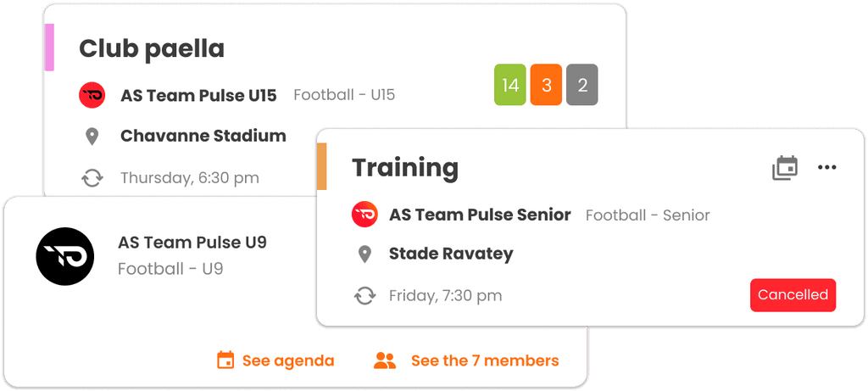The width and height of the screenshot is (868, 391).
Task: Click the red Cancelled badge
Action: (x=793, y=295)
